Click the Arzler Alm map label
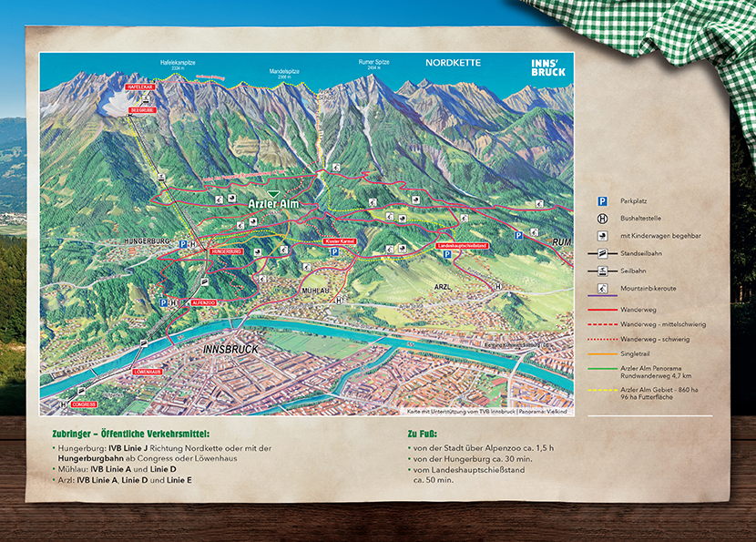 pos(273,204)
